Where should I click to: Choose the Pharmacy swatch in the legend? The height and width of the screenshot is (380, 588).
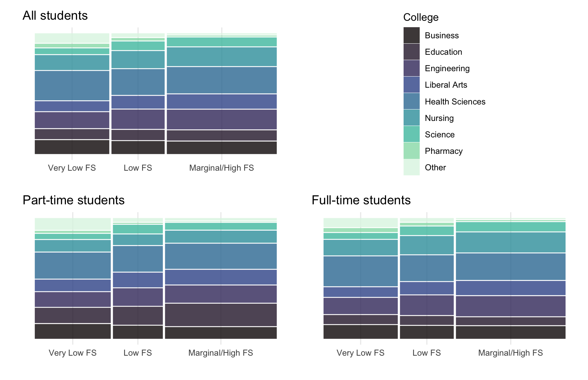point(411,151)
